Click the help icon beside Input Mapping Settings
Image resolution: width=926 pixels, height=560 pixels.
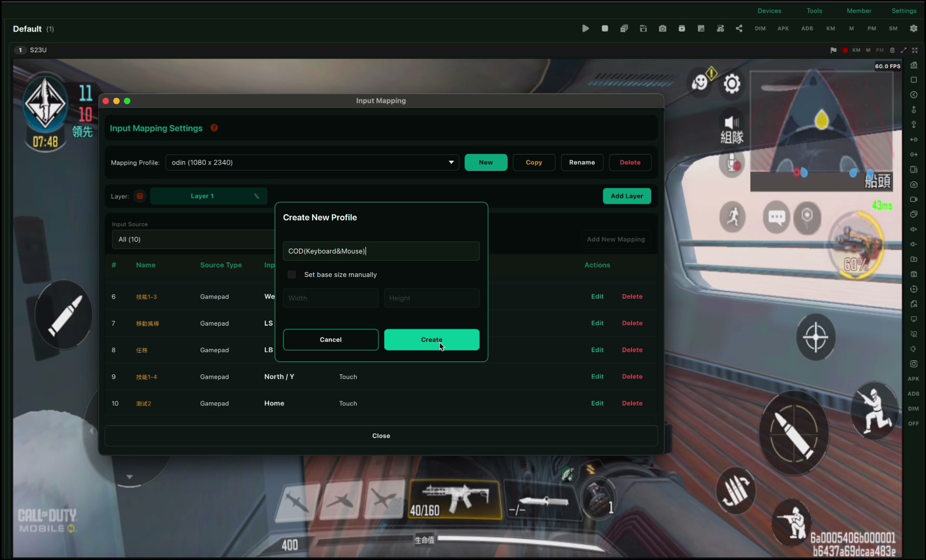tap(214, 128)
